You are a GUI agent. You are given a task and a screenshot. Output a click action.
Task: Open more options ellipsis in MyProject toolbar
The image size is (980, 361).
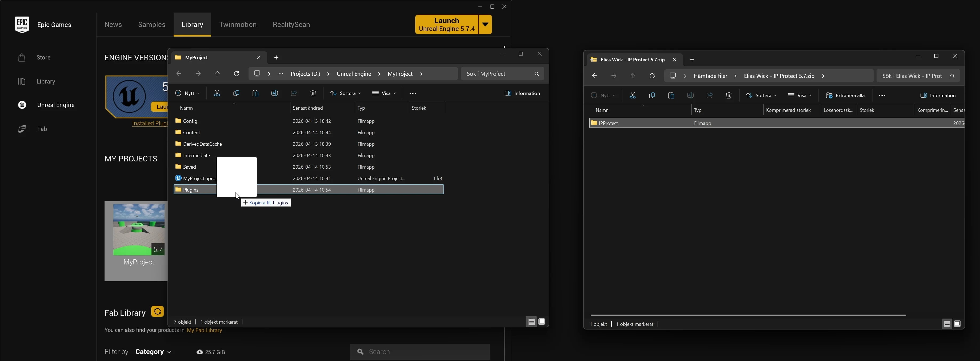click(413, 93)
